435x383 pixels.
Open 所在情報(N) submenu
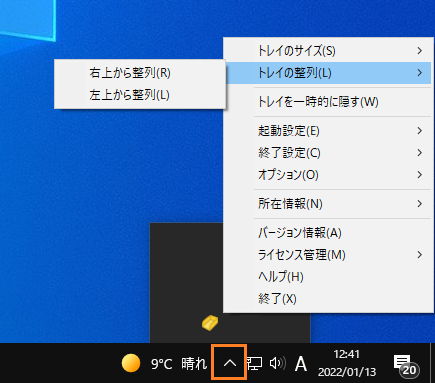click(x=328, y=204)
